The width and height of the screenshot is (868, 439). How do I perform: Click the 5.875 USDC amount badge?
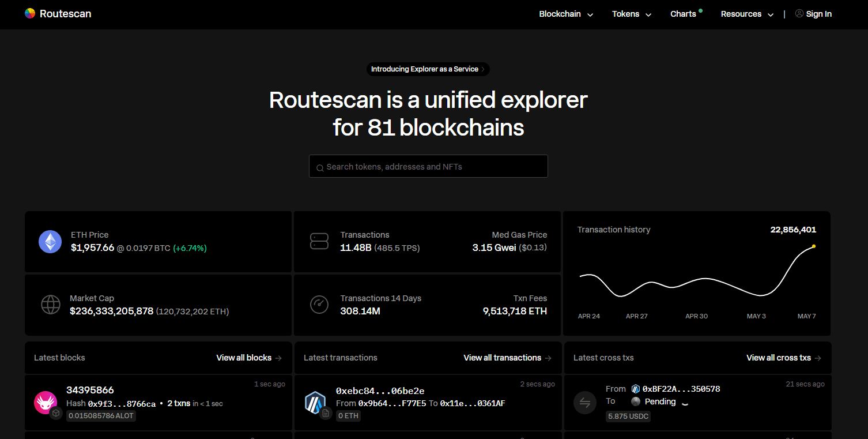point(628,416)
